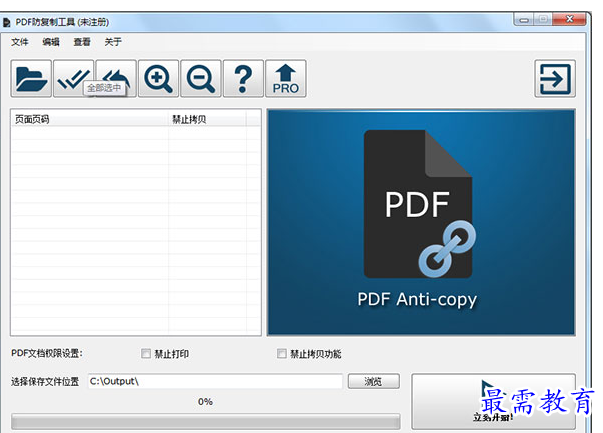The height and width of the screenshot is (433, 603).
Task: Open the 文件 menu
Action: (20, 42)
